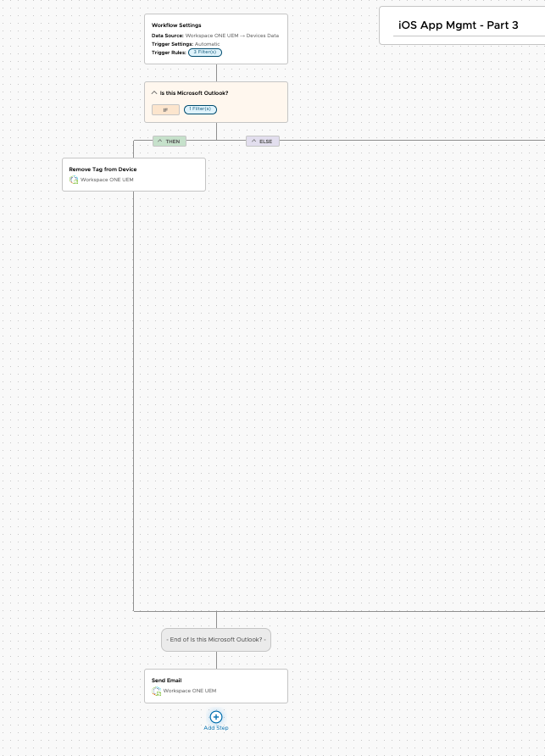This screenshot has width=545, height=756.
Task: Click the Workspace ONE UEM icon in the Remove Tag card
Action: point(74,180)
